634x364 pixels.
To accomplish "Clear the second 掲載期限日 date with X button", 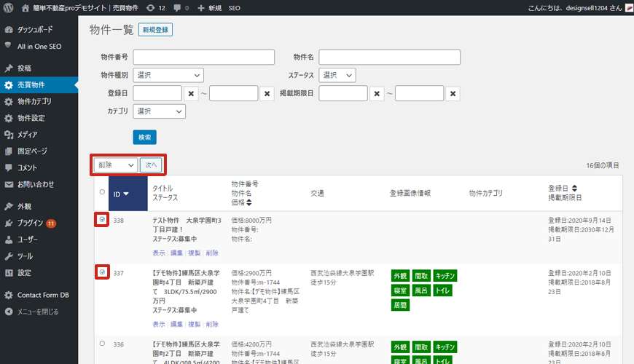I will (453, 93).
